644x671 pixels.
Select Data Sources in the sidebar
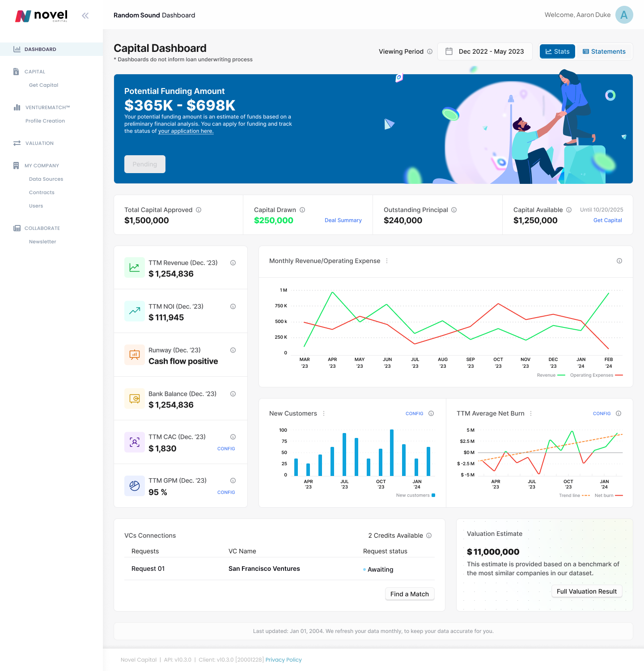tap(46, 179)
